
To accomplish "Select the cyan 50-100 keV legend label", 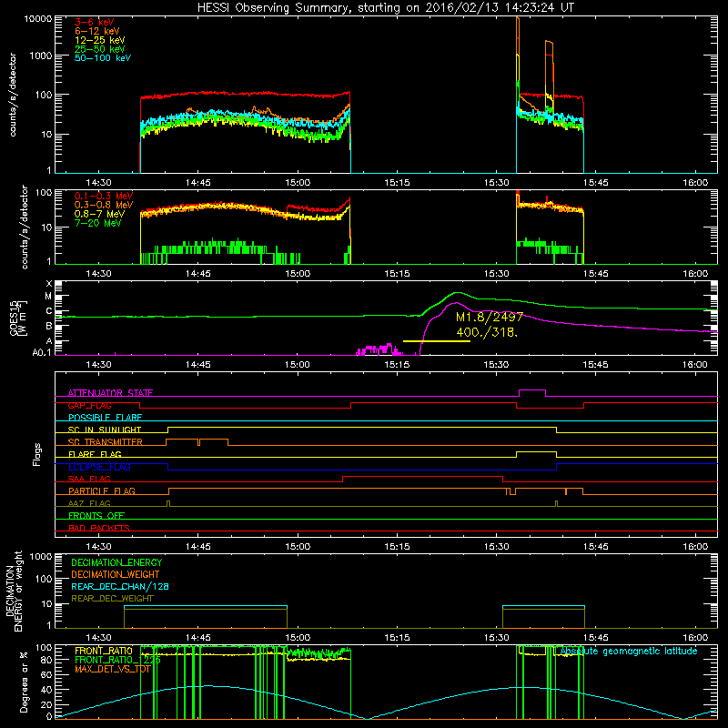I will pyautogui.click(x=103, y=58).
